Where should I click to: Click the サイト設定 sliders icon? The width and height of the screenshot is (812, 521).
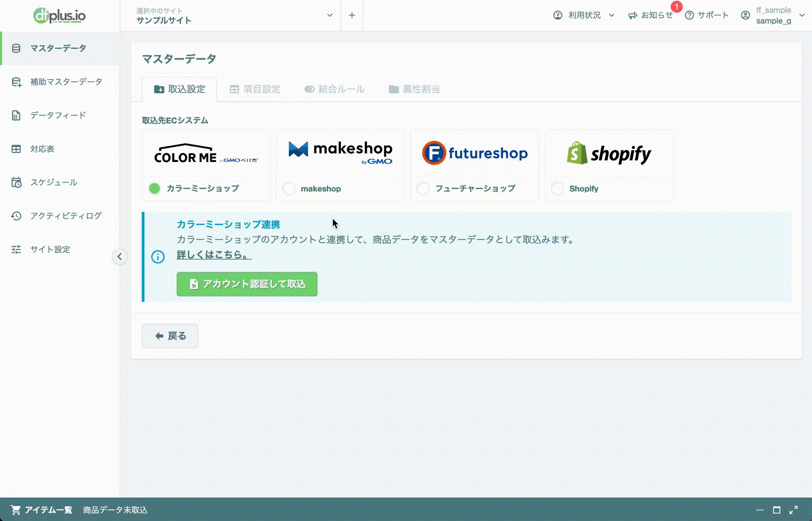point(16,250)
